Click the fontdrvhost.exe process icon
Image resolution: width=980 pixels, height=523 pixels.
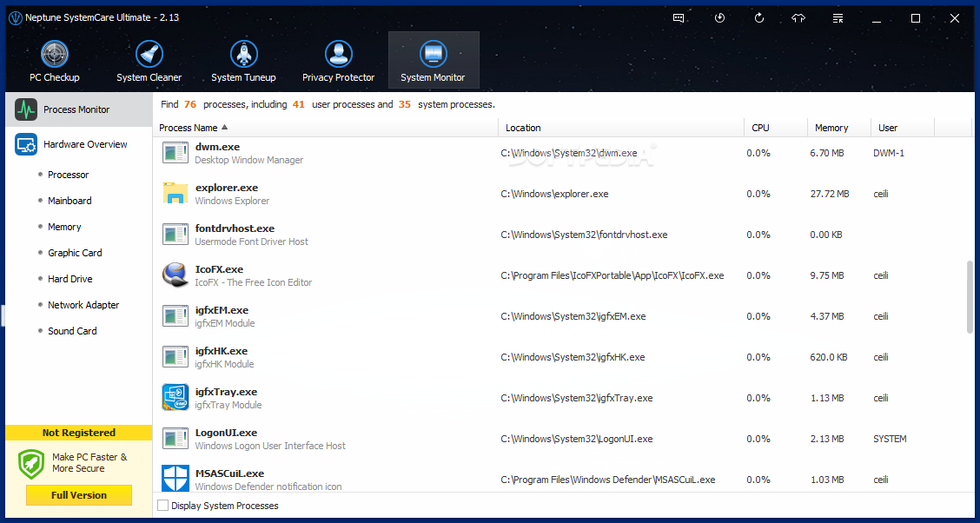point(175,235)
